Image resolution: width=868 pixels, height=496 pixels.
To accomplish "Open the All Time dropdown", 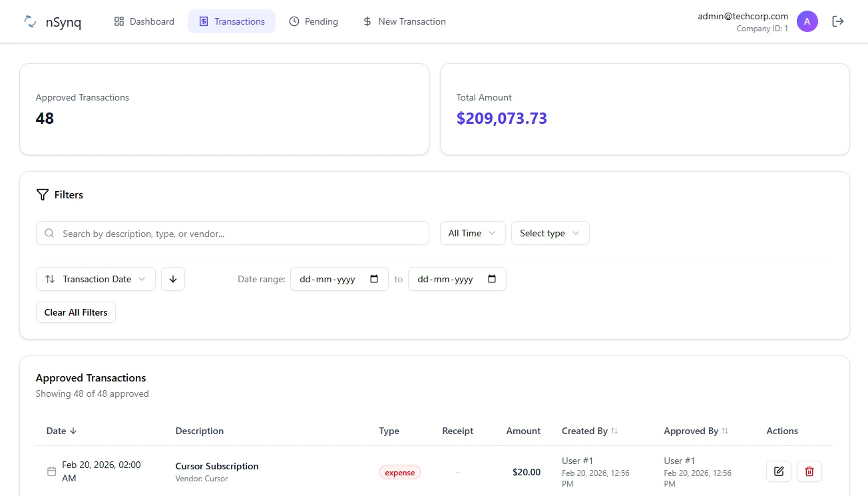I will tap(472, 233).
